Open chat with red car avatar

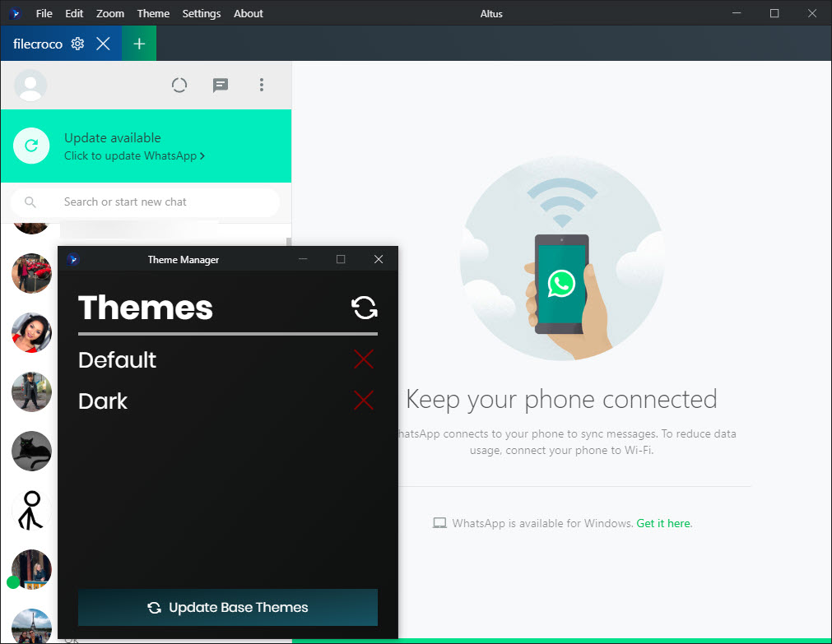pos(31,273)
